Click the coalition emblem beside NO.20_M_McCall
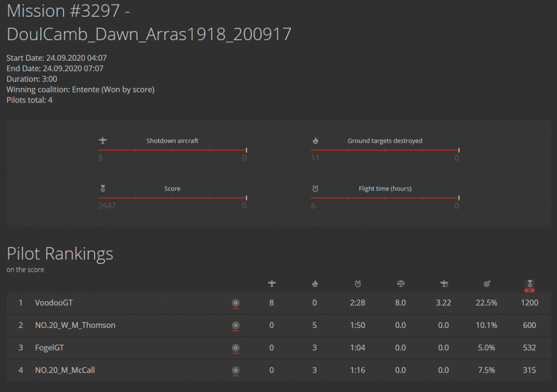557x392 pixels. coord(236,370)
